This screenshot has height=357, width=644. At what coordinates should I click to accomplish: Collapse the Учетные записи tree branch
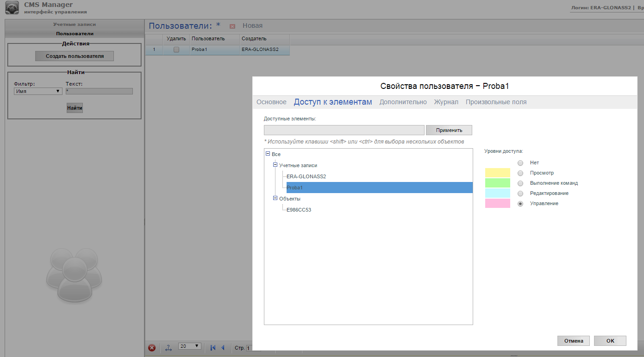275,165
